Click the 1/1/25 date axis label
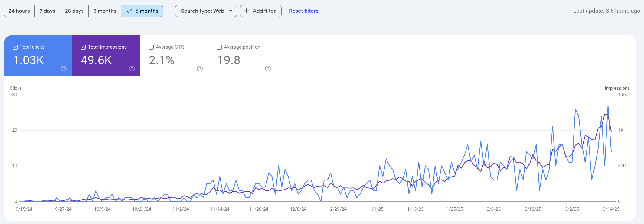The height and width of the screenshot is (224, 644). click(377, 209)
